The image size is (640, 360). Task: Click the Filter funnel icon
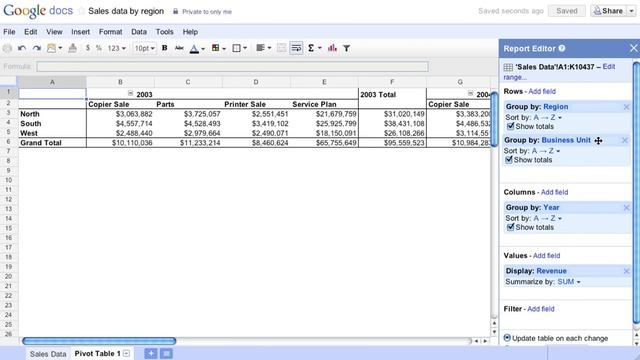[347, 48]
